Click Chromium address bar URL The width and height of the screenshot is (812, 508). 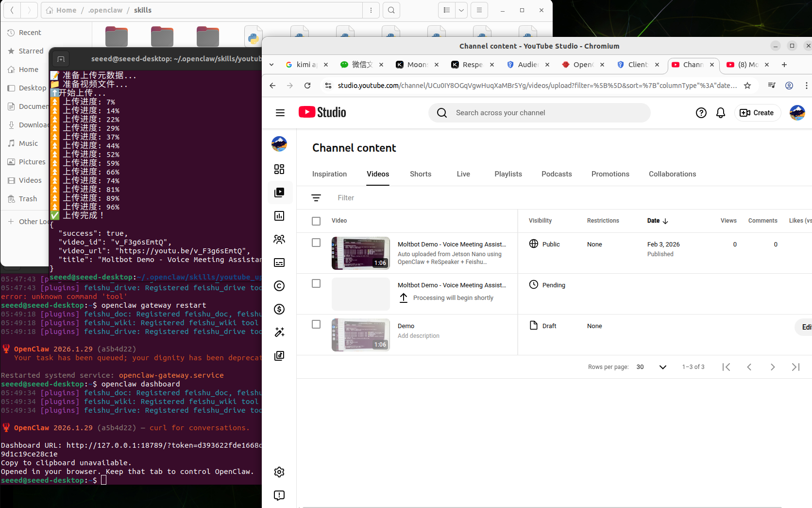click(x=537, y=86)
